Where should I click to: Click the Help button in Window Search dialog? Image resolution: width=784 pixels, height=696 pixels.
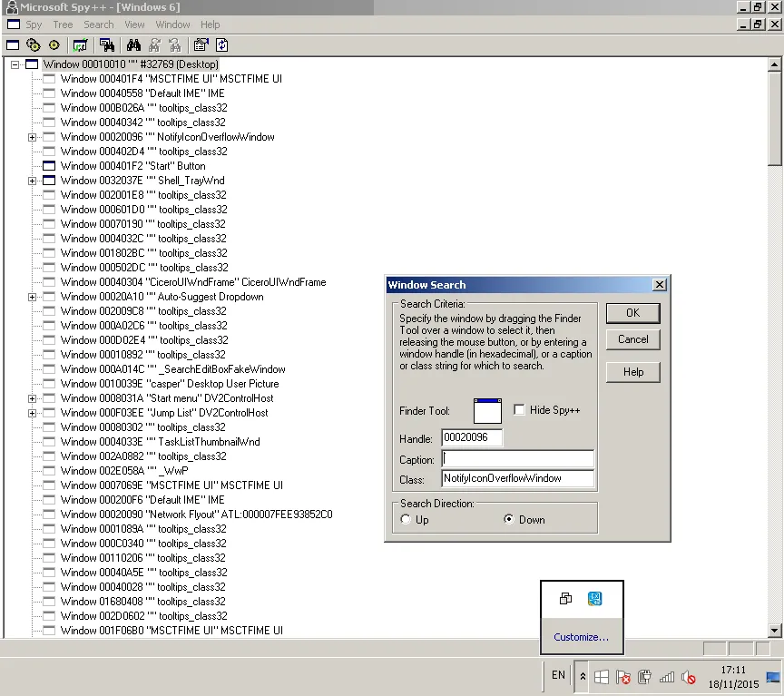coord(633,372)
